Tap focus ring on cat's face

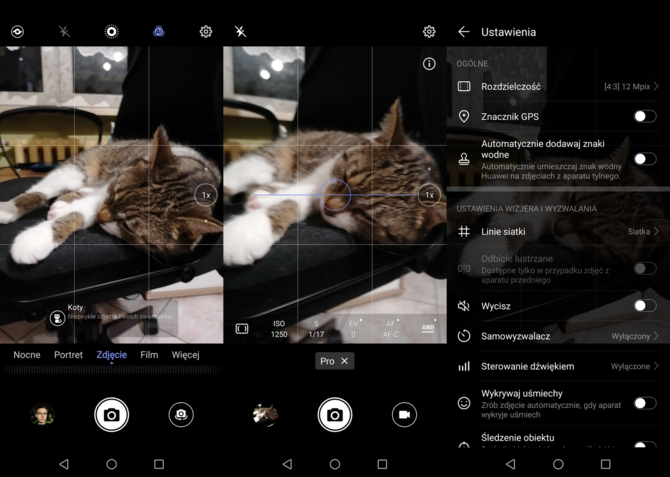(x=335, y=195)
